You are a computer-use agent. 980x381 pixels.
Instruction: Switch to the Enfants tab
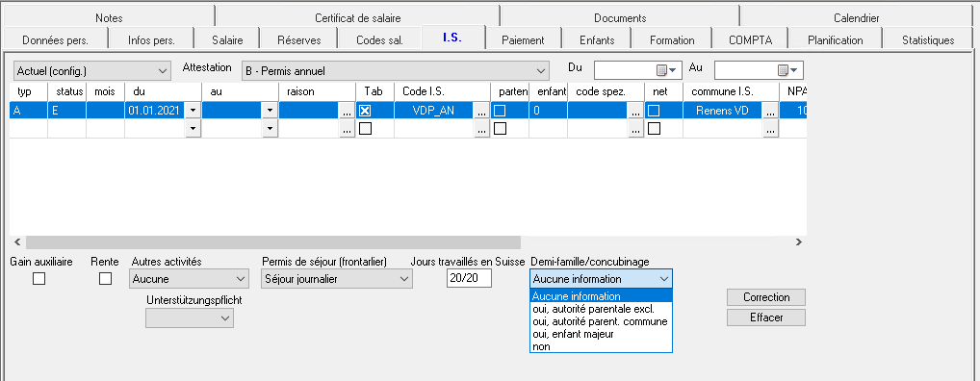click(x=596, y=40)
